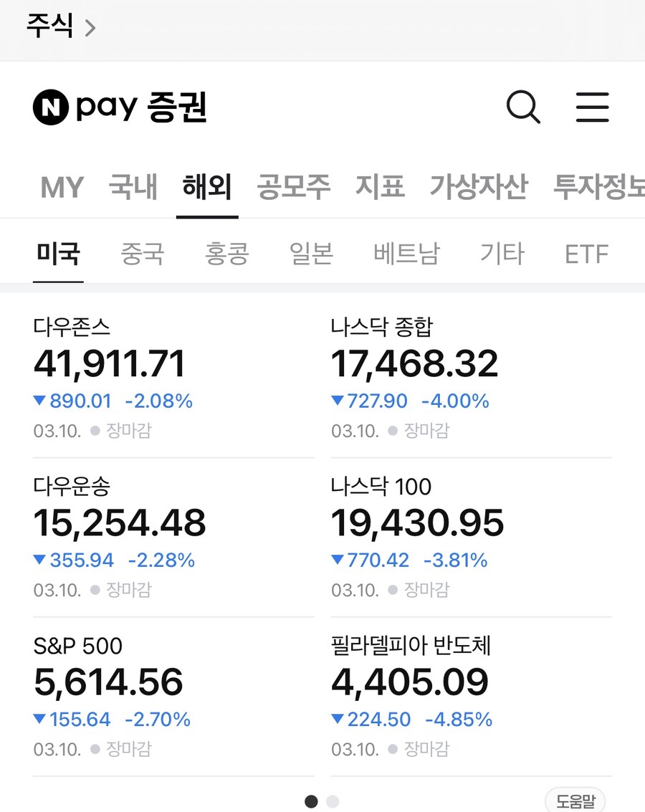This screenshot has width=645, height=812.
Task: Open the 공모주 tab
Action: pyautogui.click(x=293, y=188)
